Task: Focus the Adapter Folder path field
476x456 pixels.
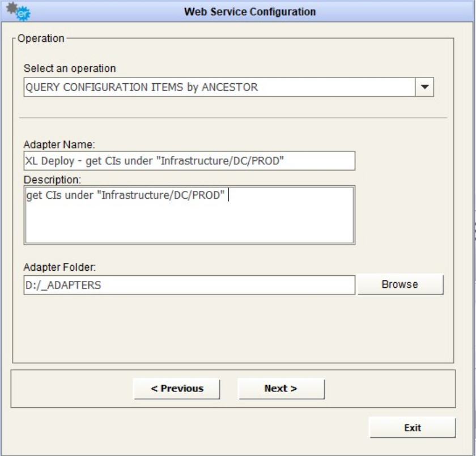Action: click(x=189, y=285)
